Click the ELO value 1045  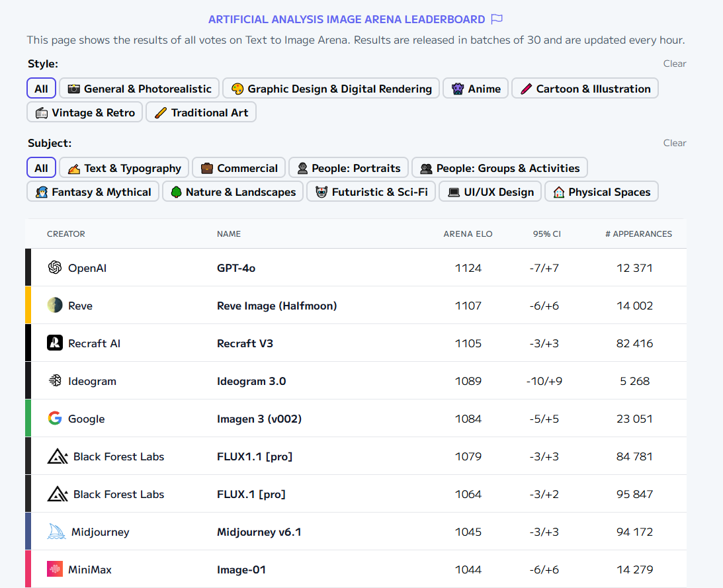click(468, 532)
